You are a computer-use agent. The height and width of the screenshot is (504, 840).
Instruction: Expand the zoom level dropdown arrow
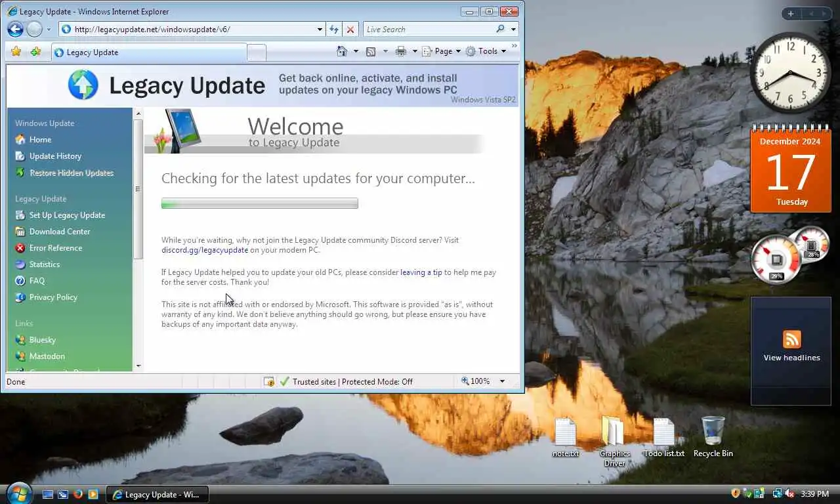click(x=502, y=381)
